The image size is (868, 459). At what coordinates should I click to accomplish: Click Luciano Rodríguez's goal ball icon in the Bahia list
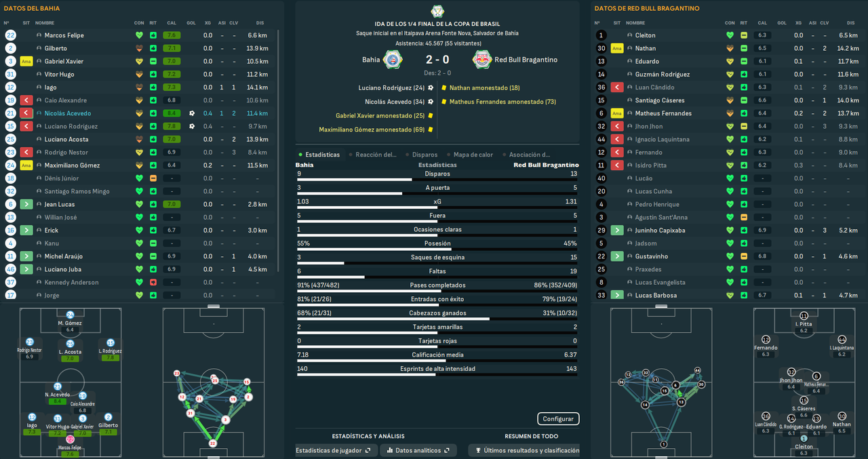192,126
